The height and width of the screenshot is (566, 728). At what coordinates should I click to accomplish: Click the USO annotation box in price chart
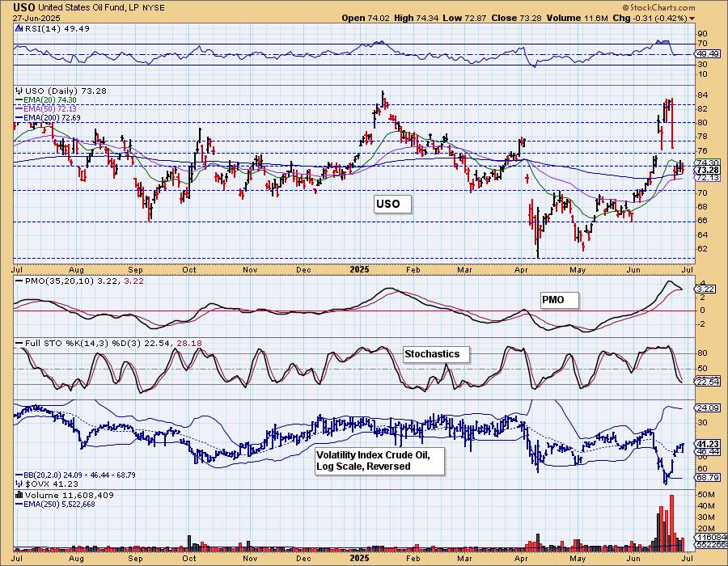(392, 204)
